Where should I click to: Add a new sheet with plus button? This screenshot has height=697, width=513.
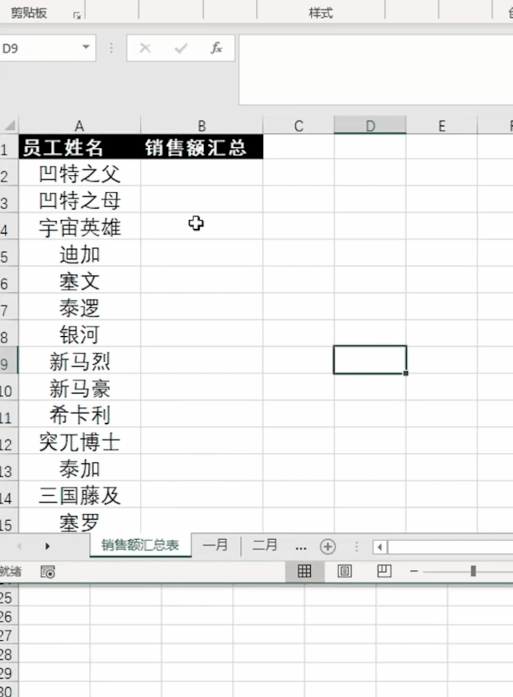[328, 546]
